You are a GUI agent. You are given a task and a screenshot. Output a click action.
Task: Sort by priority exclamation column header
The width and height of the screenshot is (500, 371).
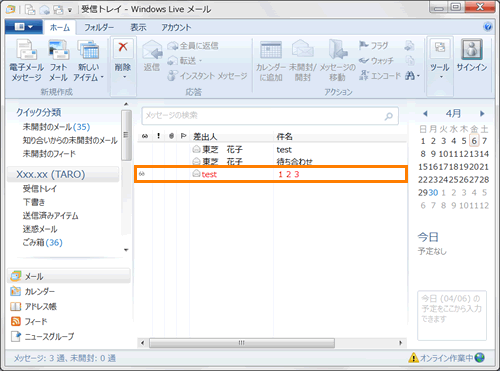pos(158,136)
